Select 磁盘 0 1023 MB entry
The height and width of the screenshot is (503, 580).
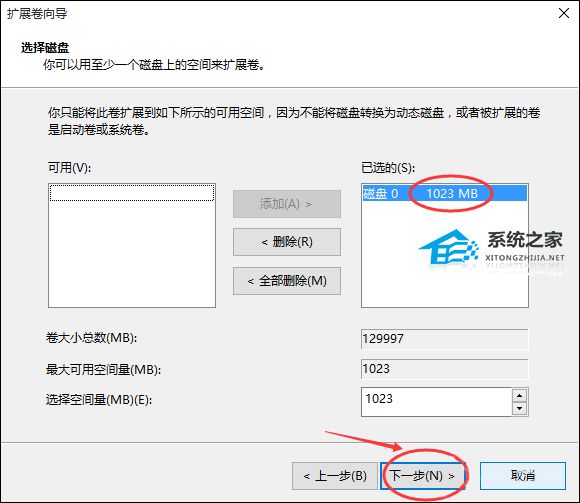[x=444, y=193]
